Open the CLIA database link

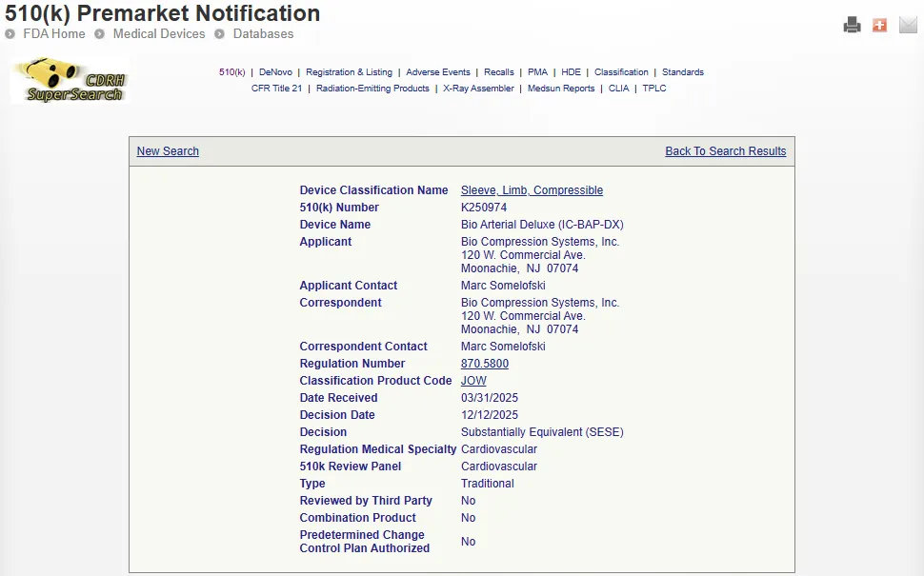click(x=619, y=89)
